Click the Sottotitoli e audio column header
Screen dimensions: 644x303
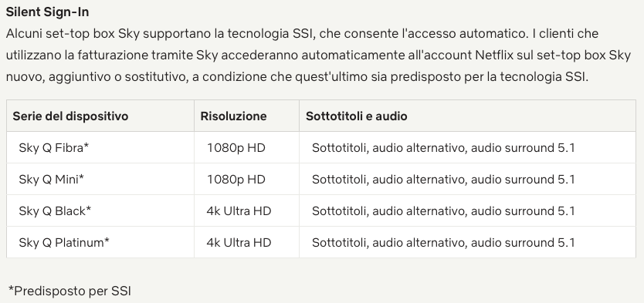click(x=467, y=116)
